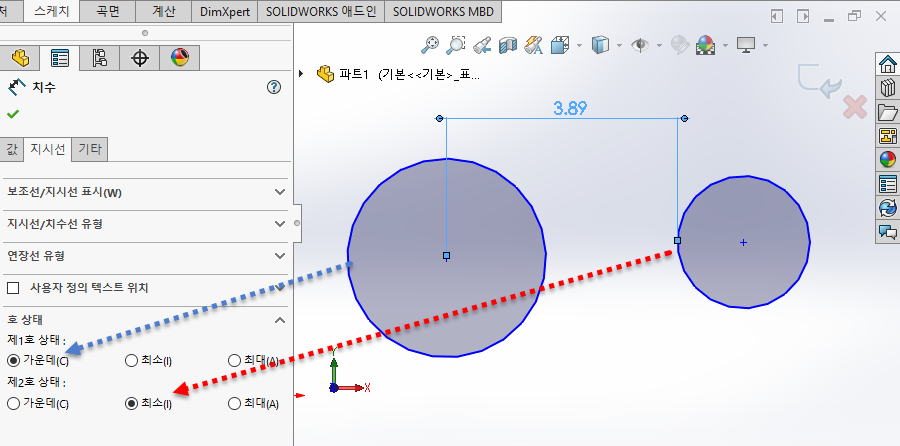This screenshot has height=446, width=900.
Task: Open the DisplayManager color ball tab
Action: [x=180, y=58]
